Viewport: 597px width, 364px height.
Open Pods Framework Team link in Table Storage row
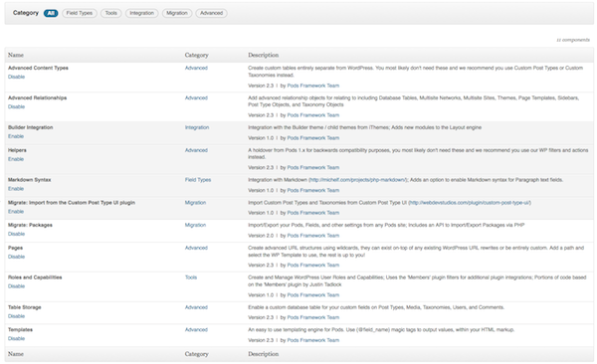(313, 318)
